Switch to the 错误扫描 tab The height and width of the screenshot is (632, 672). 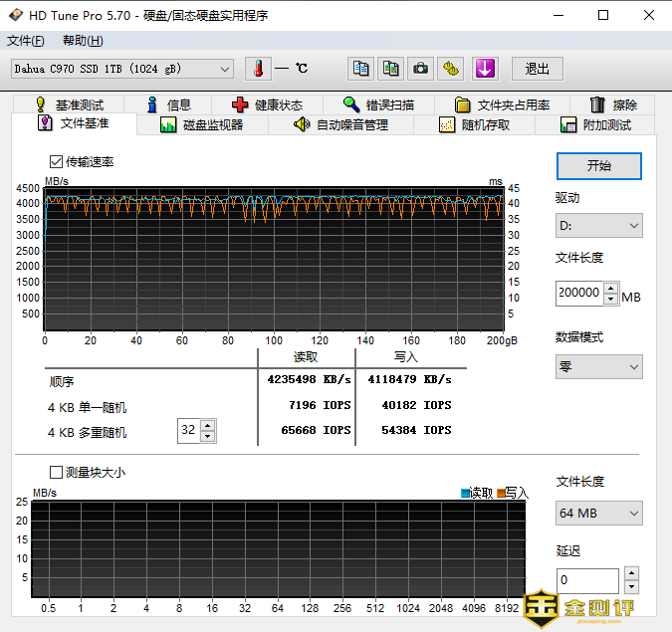pos(377,105)
